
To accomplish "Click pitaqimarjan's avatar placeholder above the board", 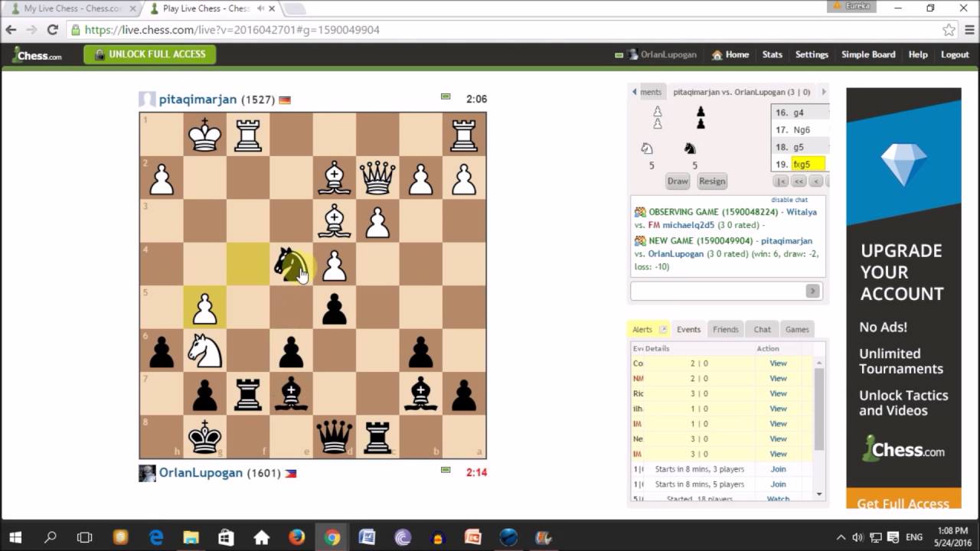I will (147, 99).
